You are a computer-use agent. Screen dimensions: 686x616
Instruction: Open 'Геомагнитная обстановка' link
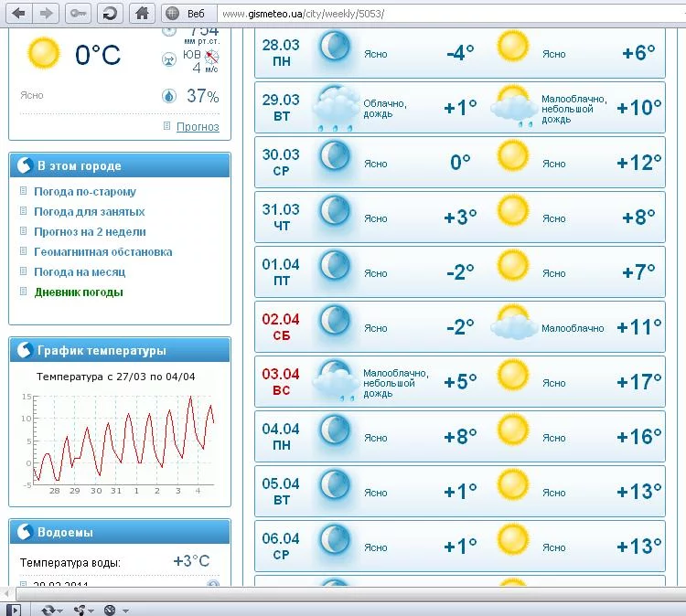pos(102,252)
